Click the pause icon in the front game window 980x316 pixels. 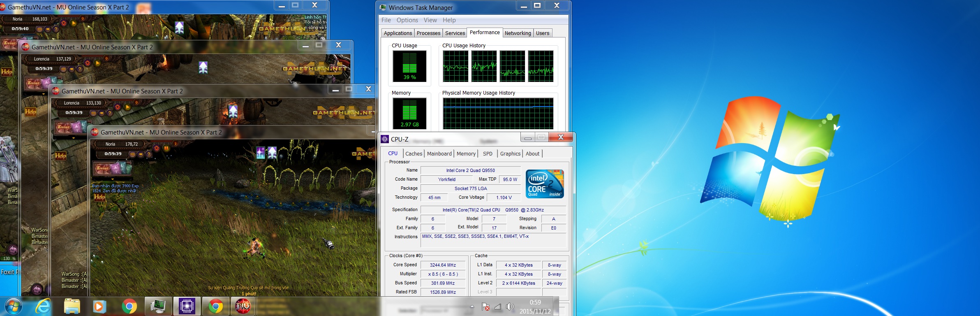pos(166,148)
